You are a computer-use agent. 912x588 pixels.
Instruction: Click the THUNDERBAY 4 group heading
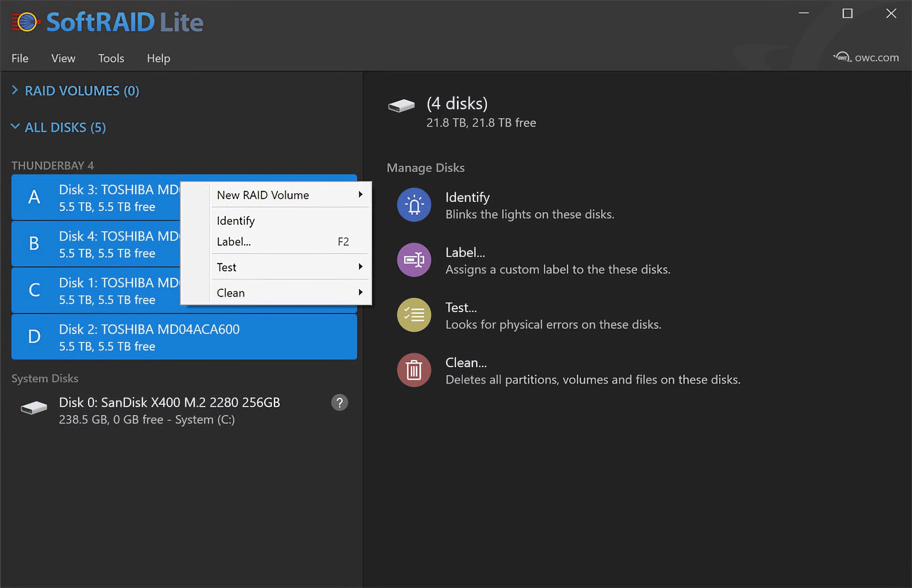click(53, 165)
